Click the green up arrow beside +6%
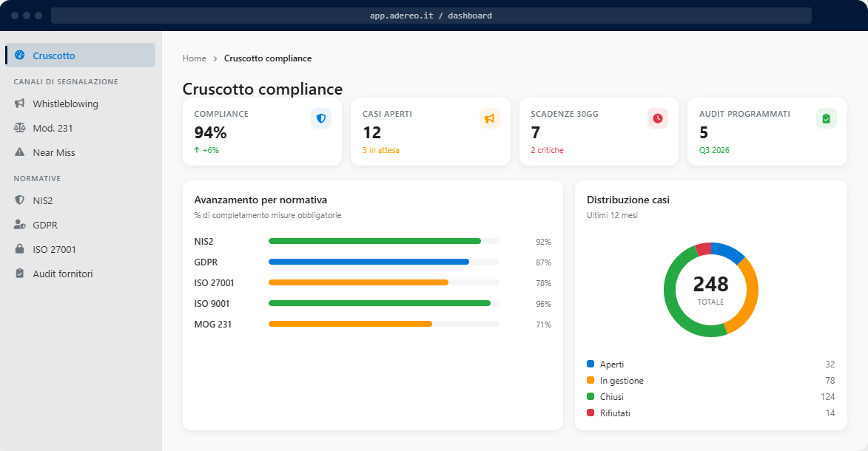Viewport: 868px width, 451px height. point(197,150)
